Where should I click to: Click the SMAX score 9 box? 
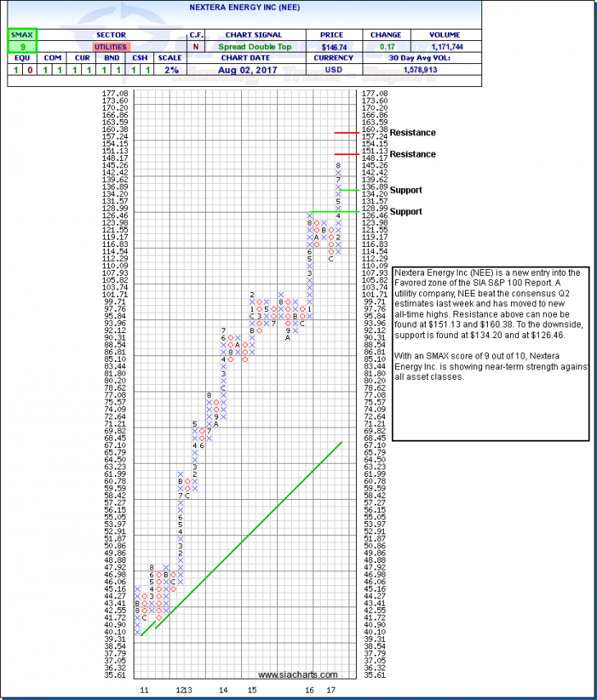(x=18, y=48)
